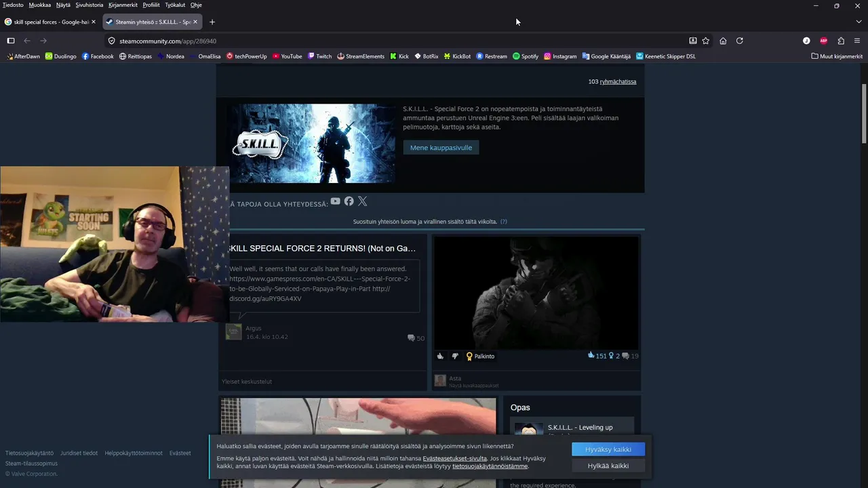This screenshot has width=868, height=488.
Task: Bookmark this page with the star
Action: [706, 41]
